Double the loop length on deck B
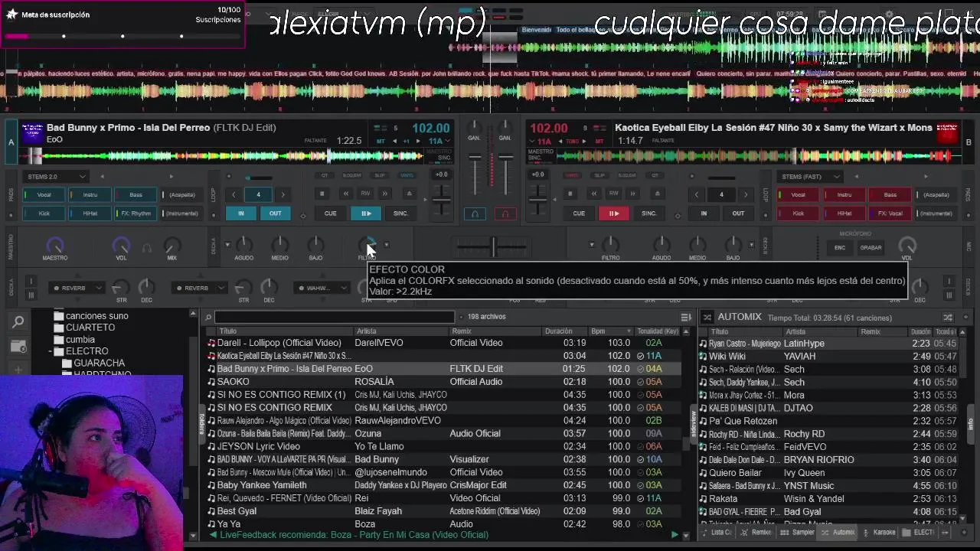Screen dimensions: 980x551 (746, 194)
